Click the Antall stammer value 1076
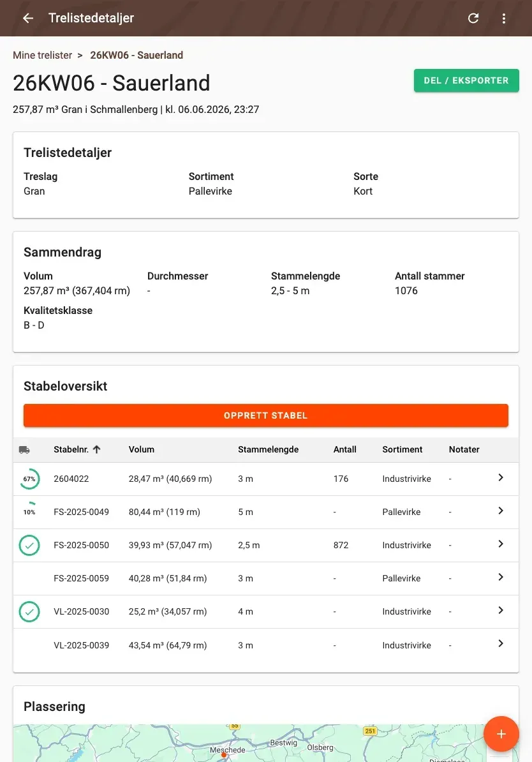The height and width of the screenshot is (762, 532). pos(406,290)
